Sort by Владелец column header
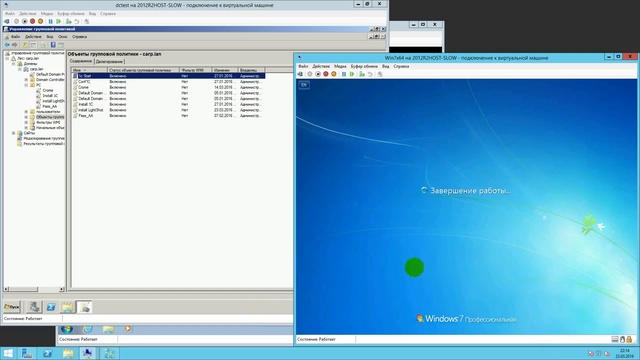 point(251,70)
